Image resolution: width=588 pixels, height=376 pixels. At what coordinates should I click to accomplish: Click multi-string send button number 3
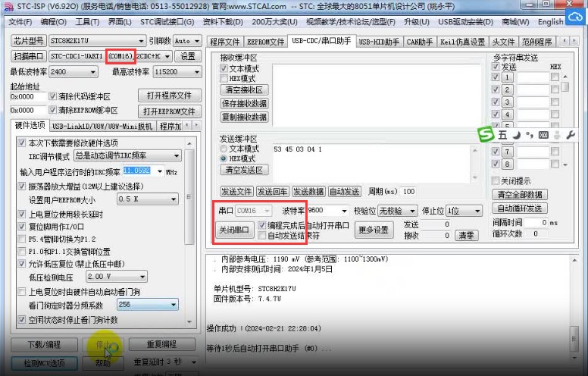[507, 102]
